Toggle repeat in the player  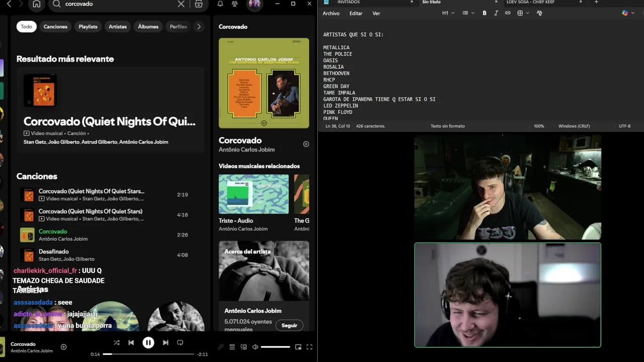[180, 342]
